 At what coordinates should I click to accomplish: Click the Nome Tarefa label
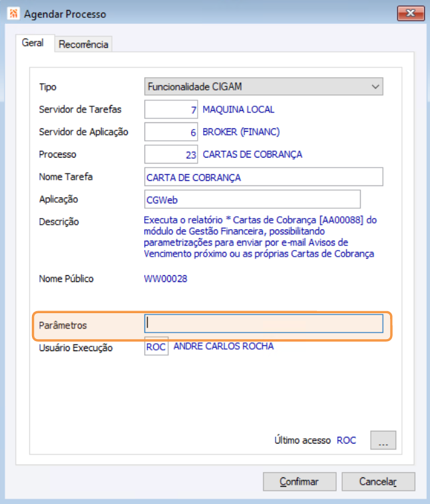click(x=66, y=177)
